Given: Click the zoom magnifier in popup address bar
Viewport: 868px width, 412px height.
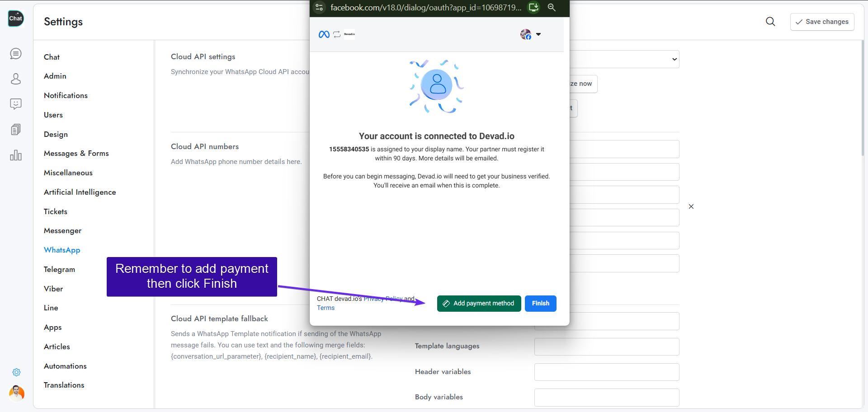Looking at the screenshot, I should [552, 7].
